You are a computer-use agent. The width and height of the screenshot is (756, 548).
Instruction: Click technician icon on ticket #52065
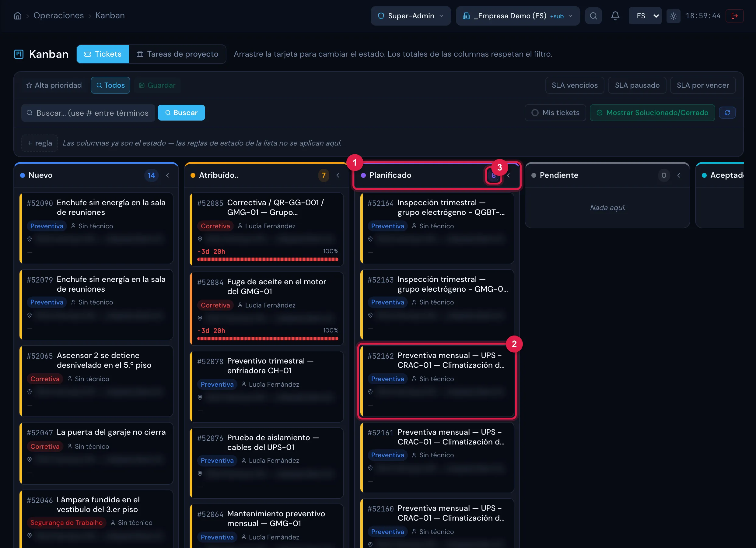coord(70,378)
